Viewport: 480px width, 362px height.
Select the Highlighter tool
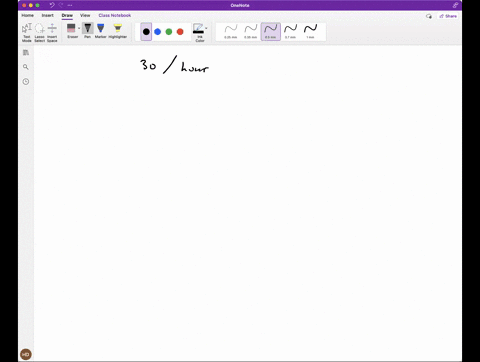118,31
